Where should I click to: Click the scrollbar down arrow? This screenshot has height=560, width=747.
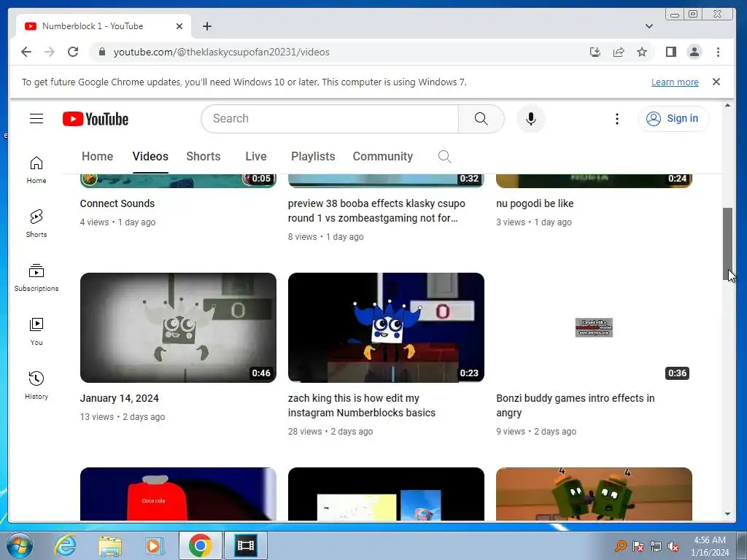click(727, 514)
